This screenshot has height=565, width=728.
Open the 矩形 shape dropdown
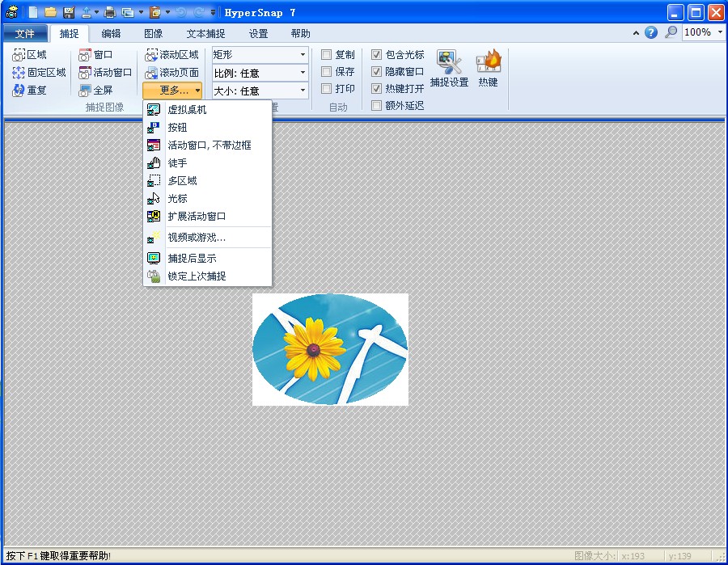click(260, 55)
